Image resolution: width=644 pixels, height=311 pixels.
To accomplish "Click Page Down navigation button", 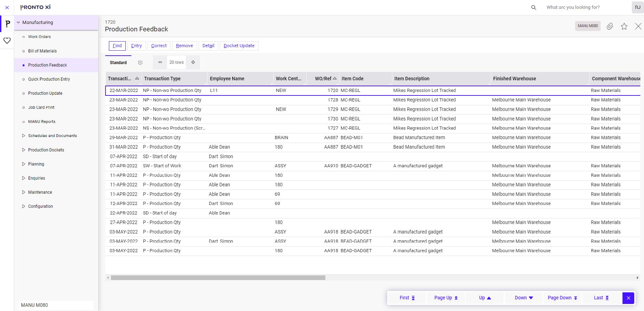I will coord(562,298).
